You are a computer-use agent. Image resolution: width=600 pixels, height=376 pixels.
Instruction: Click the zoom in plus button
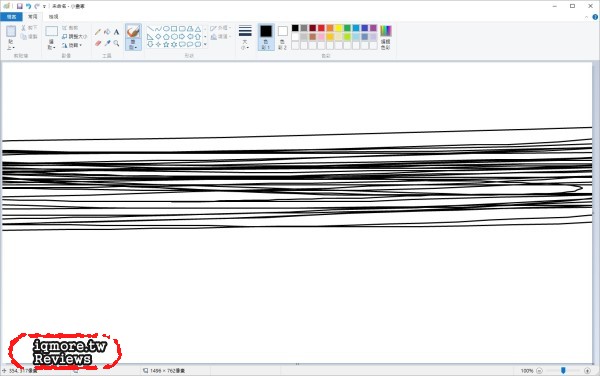pos(587,371)
